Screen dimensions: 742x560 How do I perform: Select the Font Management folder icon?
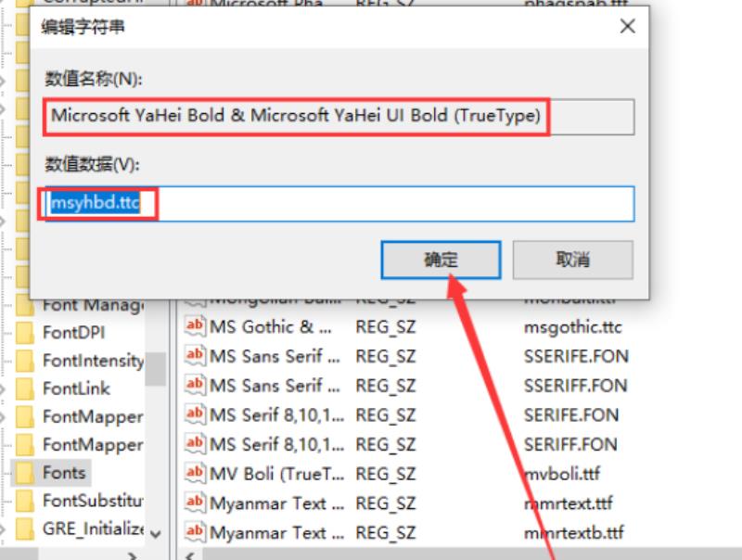coord(25,305)
